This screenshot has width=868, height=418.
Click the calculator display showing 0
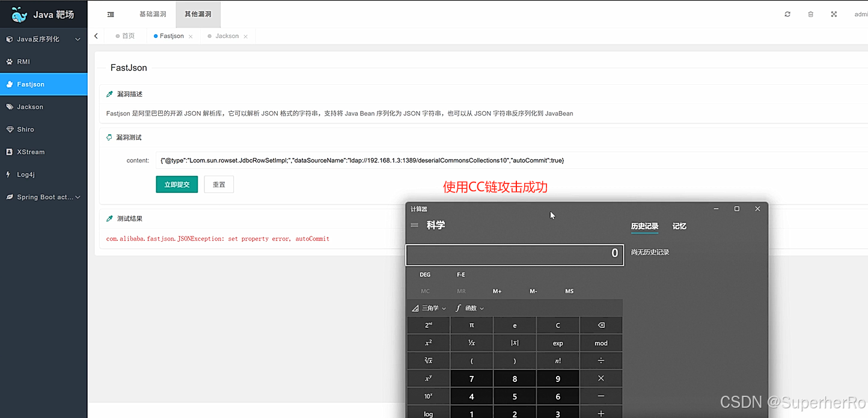tap(515, 254)
